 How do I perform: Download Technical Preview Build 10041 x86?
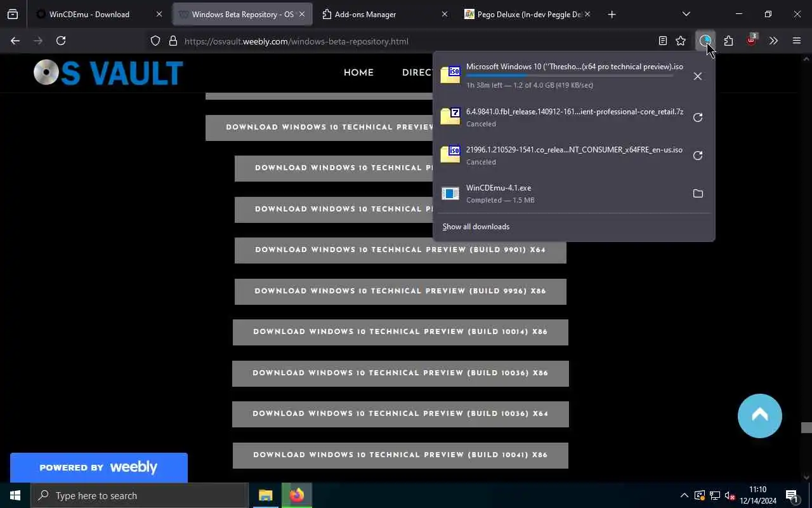[400, 455]
